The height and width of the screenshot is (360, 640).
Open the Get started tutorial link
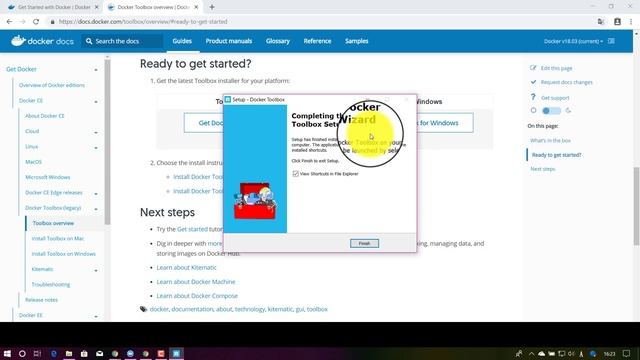click(192, 229)
